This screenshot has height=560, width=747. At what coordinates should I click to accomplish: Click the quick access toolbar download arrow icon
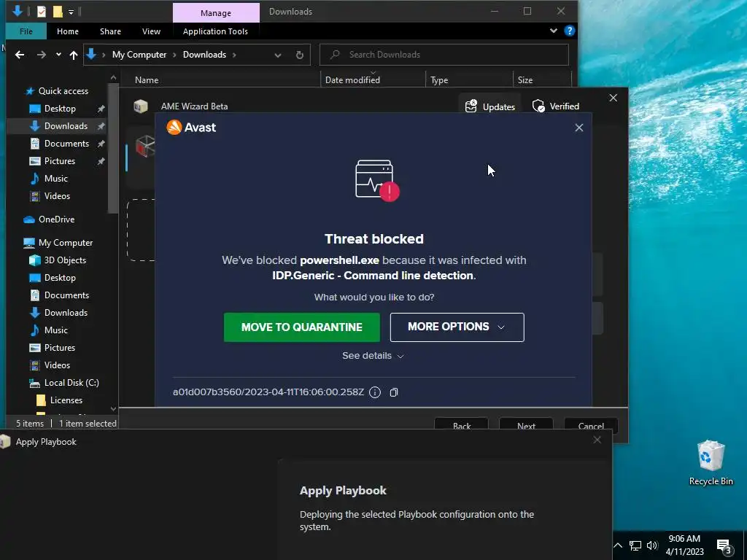18,11
